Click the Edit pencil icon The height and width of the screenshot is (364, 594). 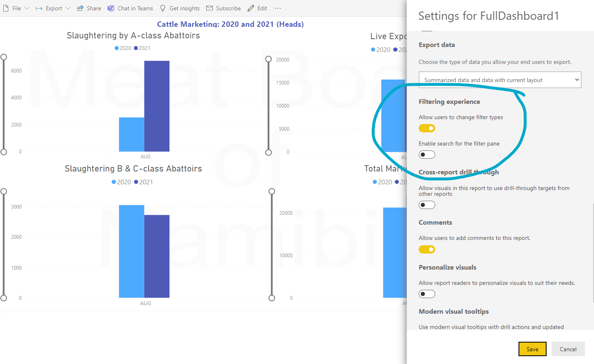click(x=251, y=8)
